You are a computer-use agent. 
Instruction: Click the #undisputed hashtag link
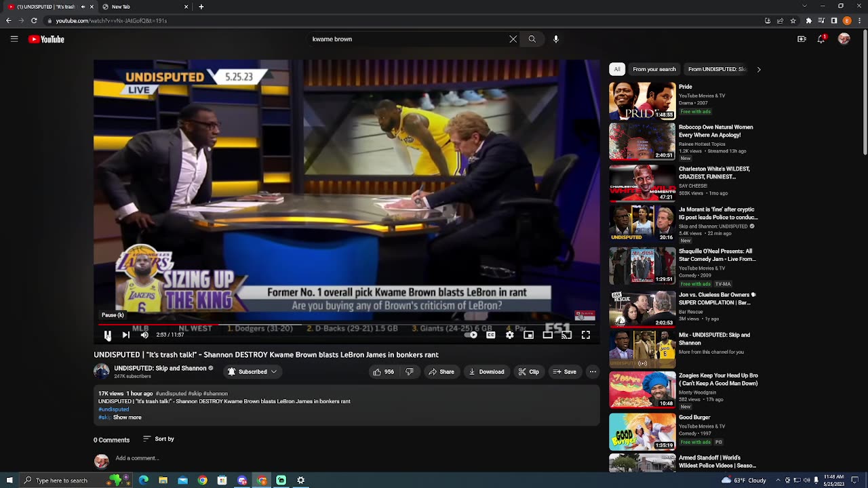click(113, 409)
